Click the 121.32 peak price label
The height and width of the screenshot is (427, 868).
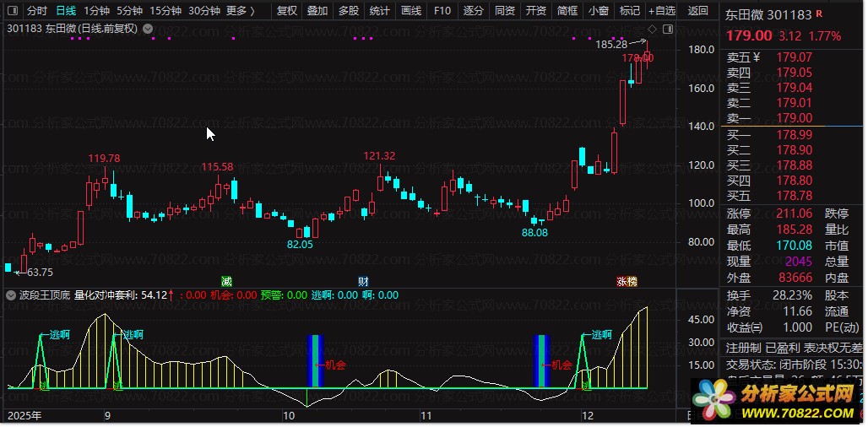(x=379, y=156)
